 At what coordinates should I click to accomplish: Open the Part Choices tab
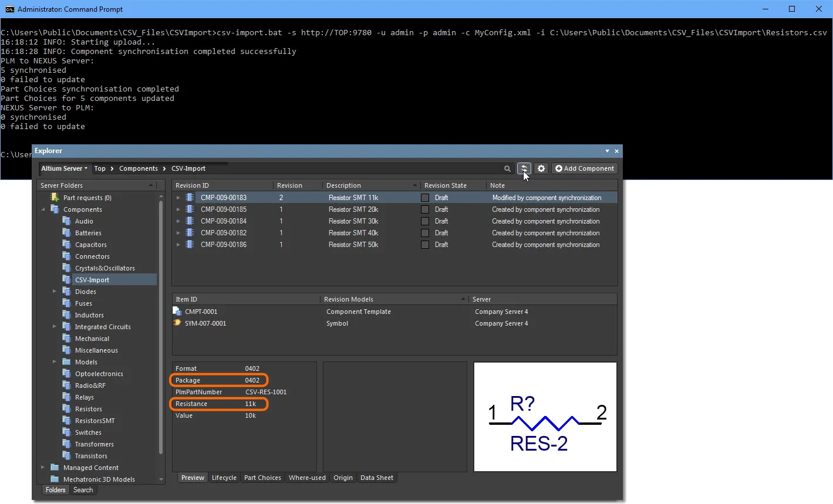262,478
